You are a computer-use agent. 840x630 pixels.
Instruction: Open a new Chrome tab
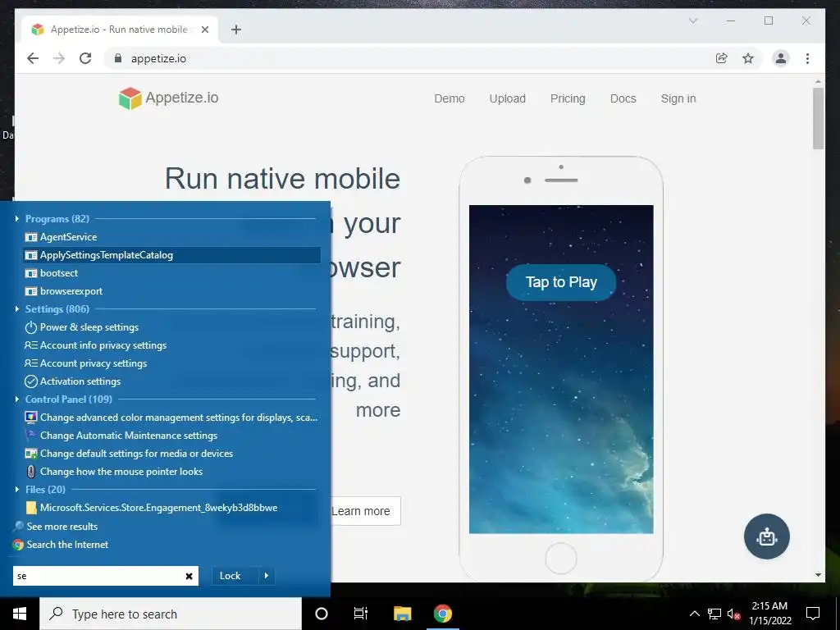[236, 30]
